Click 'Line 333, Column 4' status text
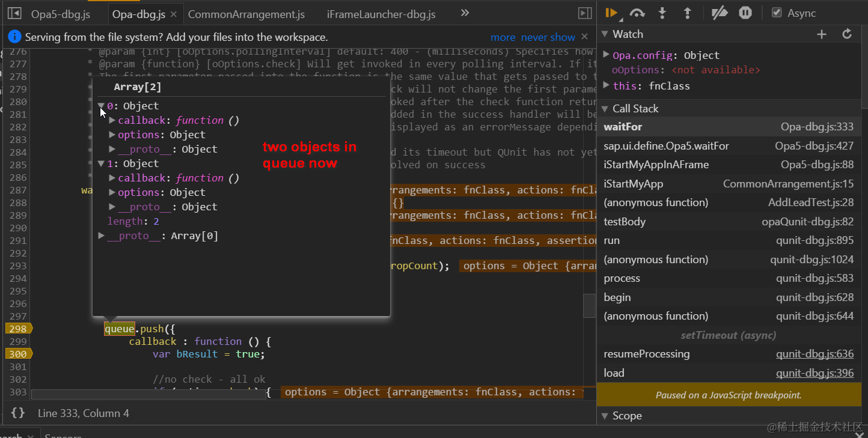Viewport: 868px width, 438px height. click(84, 413)
